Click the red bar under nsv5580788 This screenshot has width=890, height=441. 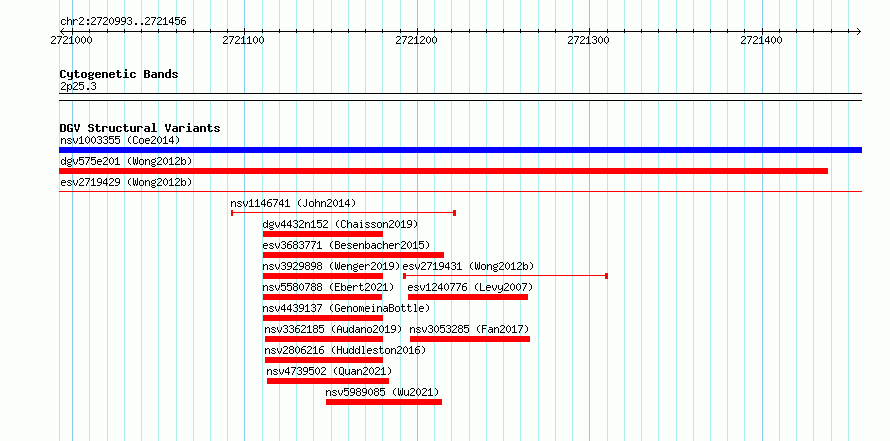[322, 297]
